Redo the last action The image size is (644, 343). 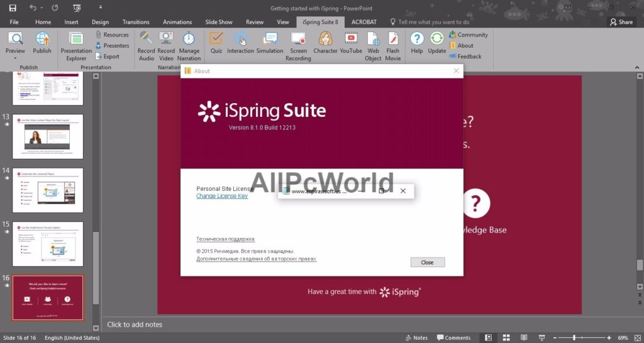55,8
